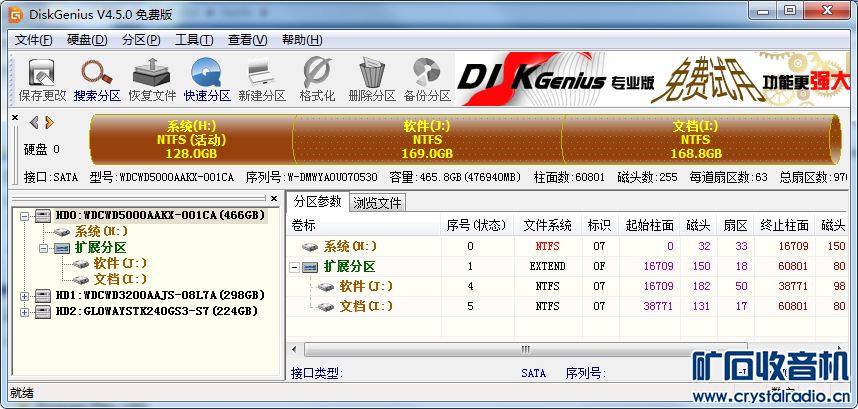Close the left tree panel via x
The image size is (858, 409).
pos(274,198)
